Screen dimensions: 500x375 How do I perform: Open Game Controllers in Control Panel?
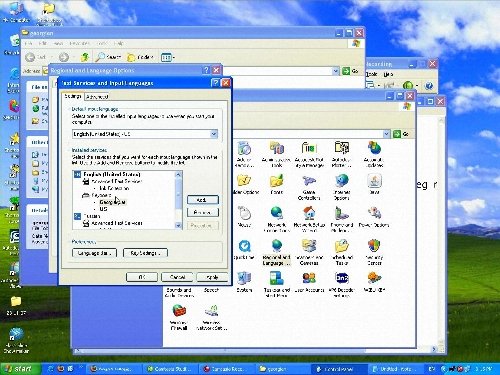pos(309,187)
